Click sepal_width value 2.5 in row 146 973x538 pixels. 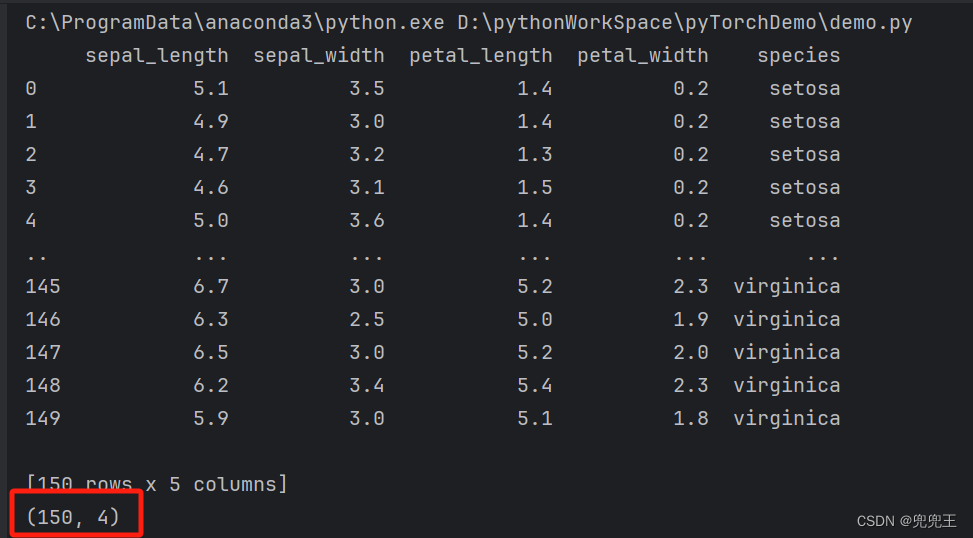367,320
